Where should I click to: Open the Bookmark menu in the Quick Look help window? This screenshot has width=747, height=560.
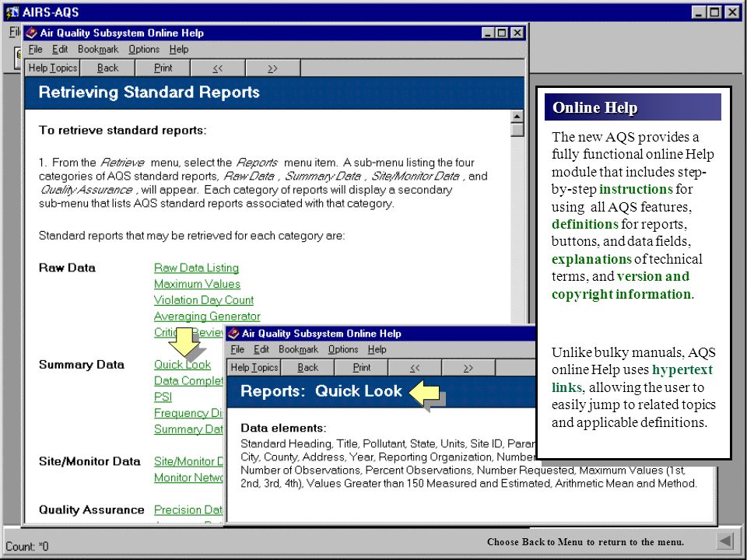(298, 349)
